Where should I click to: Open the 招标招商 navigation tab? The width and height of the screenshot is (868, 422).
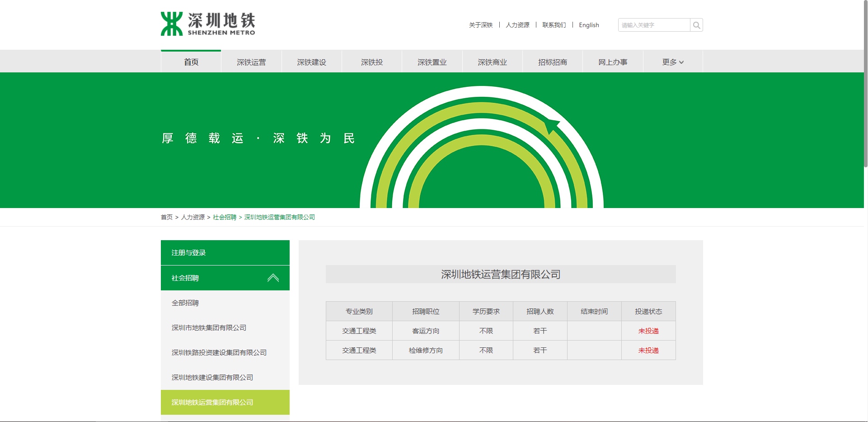tap(553, 62)
